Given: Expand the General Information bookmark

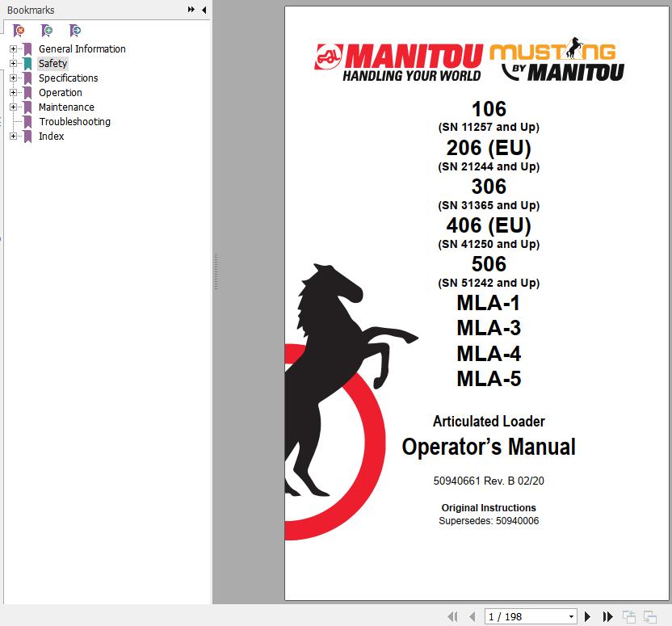Looking at the screenshot, I should click(13, 48).
